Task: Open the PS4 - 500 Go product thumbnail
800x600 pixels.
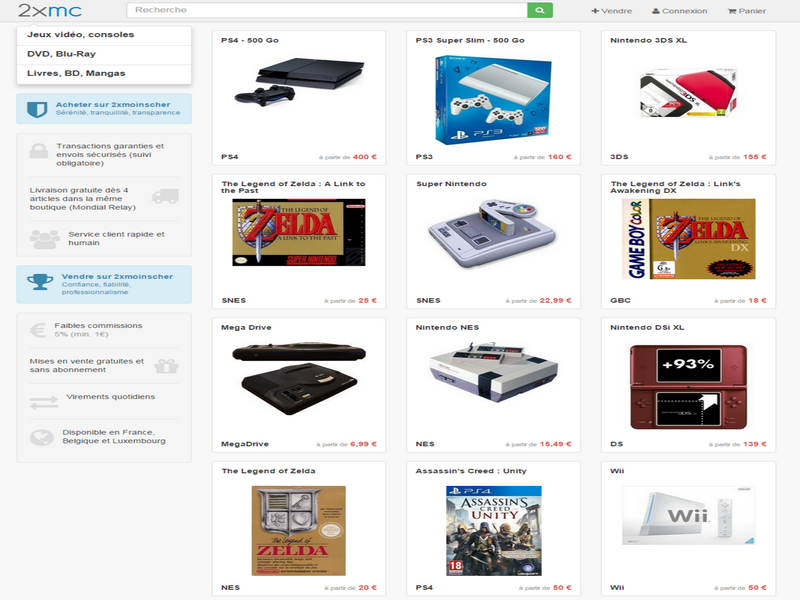Action: (x=299, y=82)
